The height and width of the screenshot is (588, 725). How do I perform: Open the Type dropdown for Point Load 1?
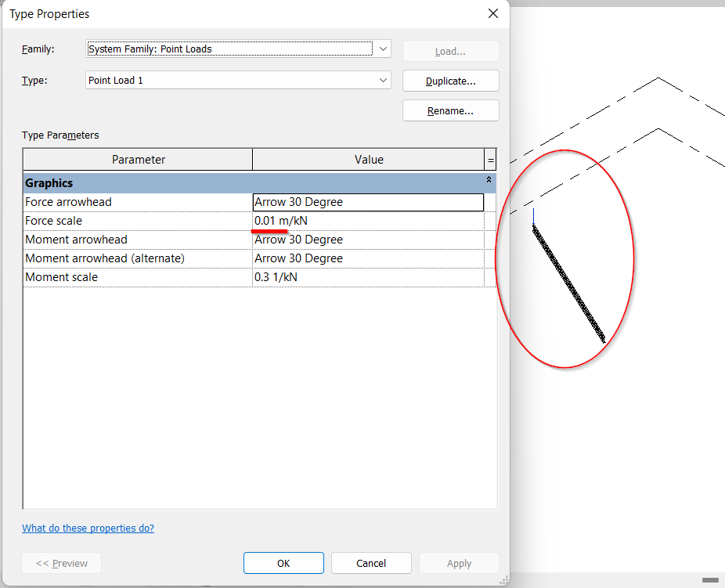point(382,80)
